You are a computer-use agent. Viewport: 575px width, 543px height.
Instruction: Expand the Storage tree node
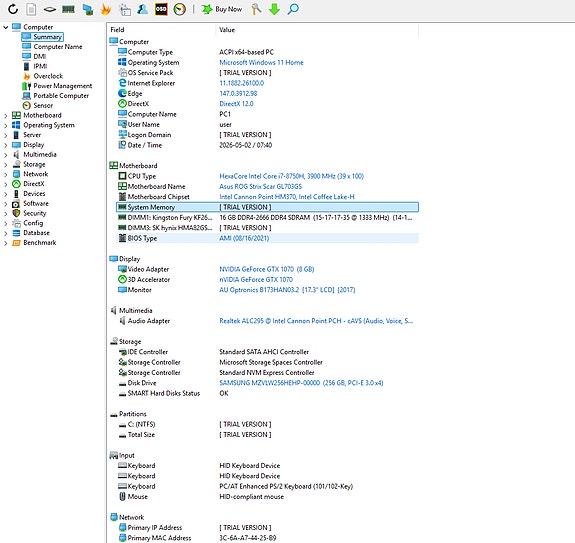tap(6, 165)
